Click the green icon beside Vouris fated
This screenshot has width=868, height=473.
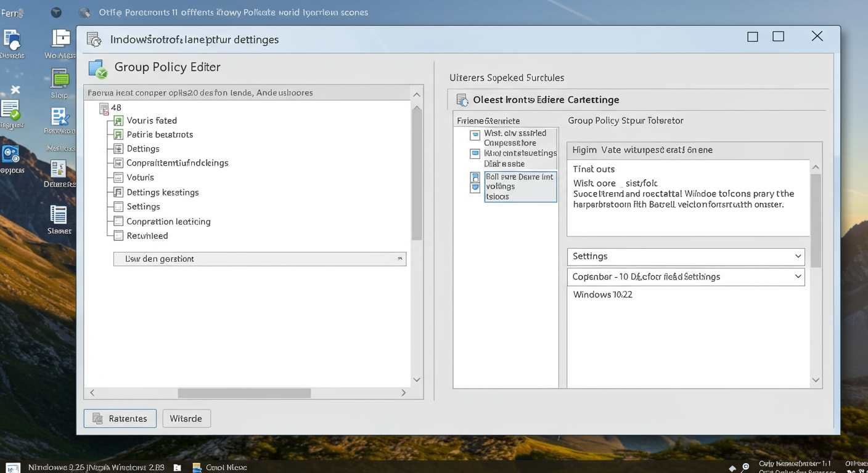(x=118, y=121)
